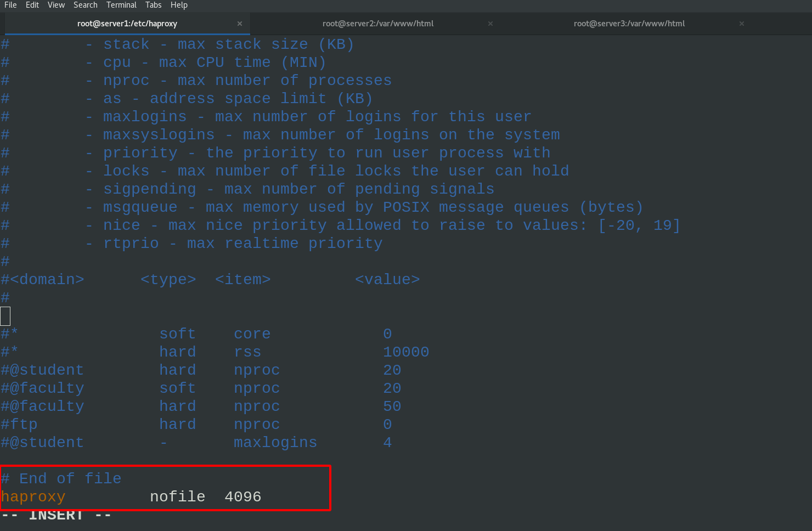Open the Help menu

click(179, 5)
